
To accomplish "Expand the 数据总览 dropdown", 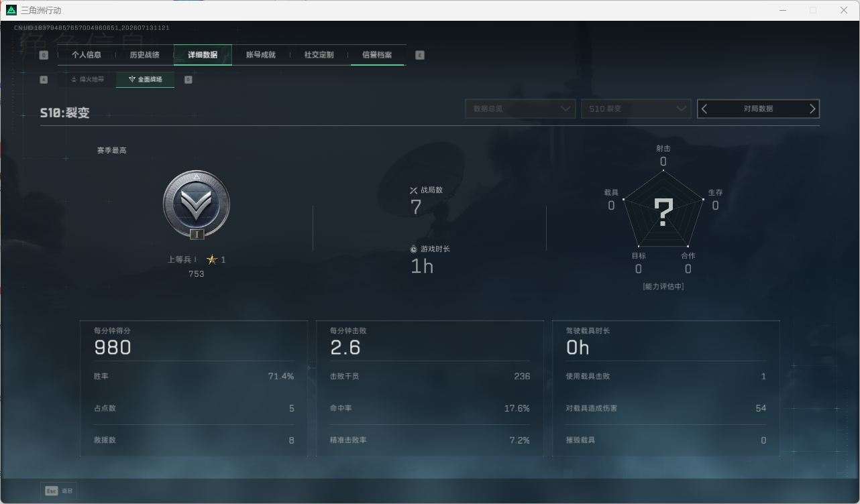I will pos(520,109).
